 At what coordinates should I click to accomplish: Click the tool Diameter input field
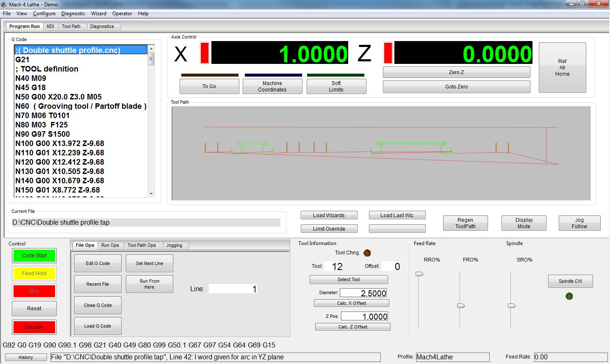(363, 293)
